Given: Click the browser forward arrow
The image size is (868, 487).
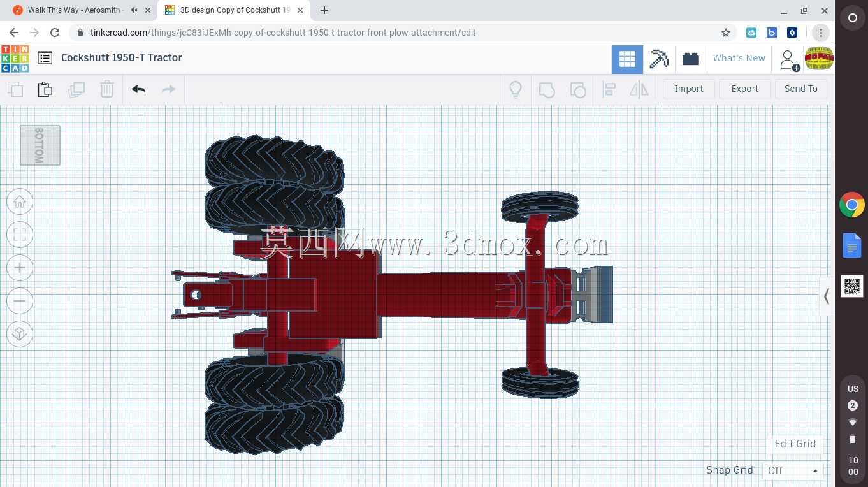Looking at the screenshot, I should tap(34, 33).
